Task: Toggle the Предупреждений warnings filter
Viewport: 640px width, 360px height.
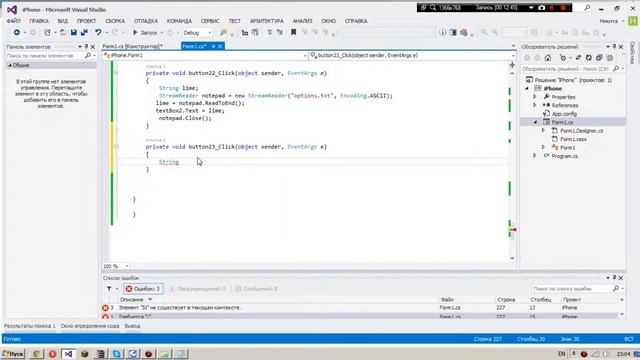Action: (x=198, y=289)
